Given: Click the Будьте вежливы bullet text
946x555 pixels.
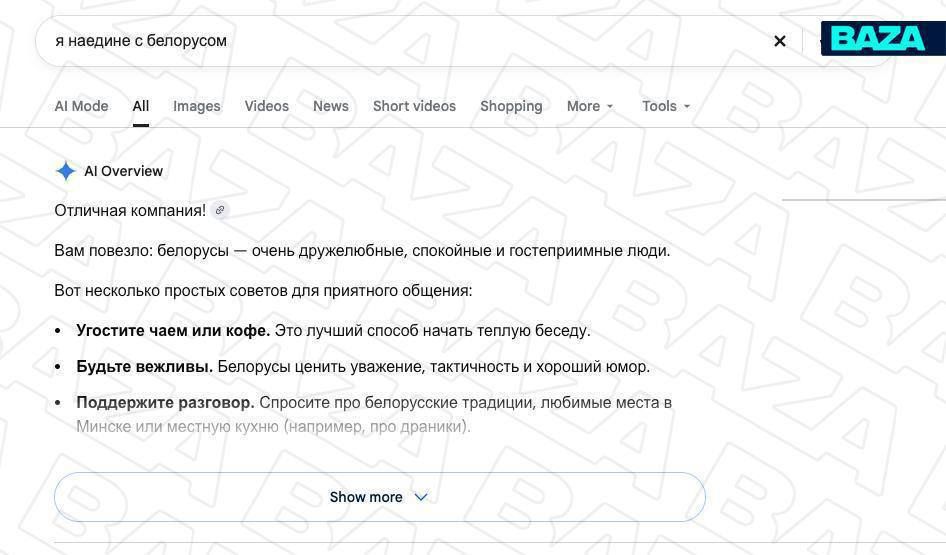Looking at the screenshot, I should tap(363, 367).
